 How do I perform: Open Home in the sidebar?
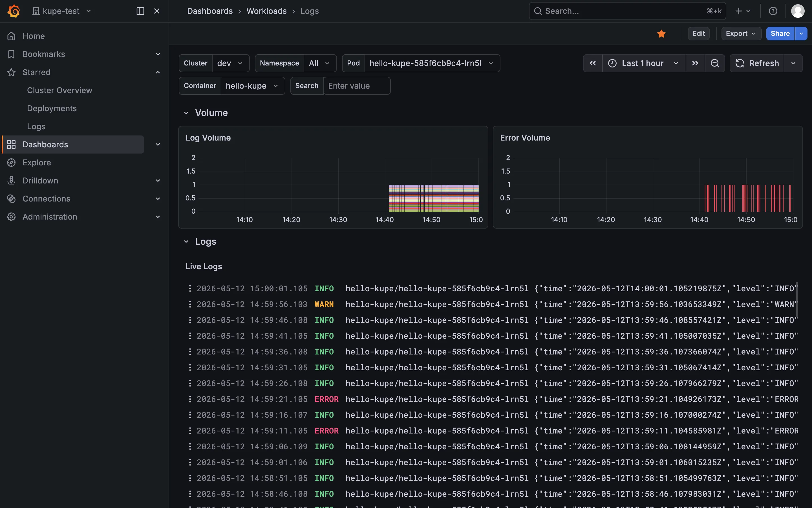pyautogui.click(x=34, y=36)
